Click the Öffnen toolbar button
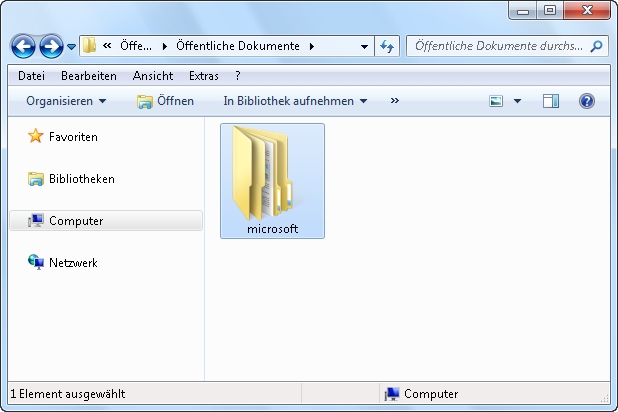 click(x=166, y=101)
